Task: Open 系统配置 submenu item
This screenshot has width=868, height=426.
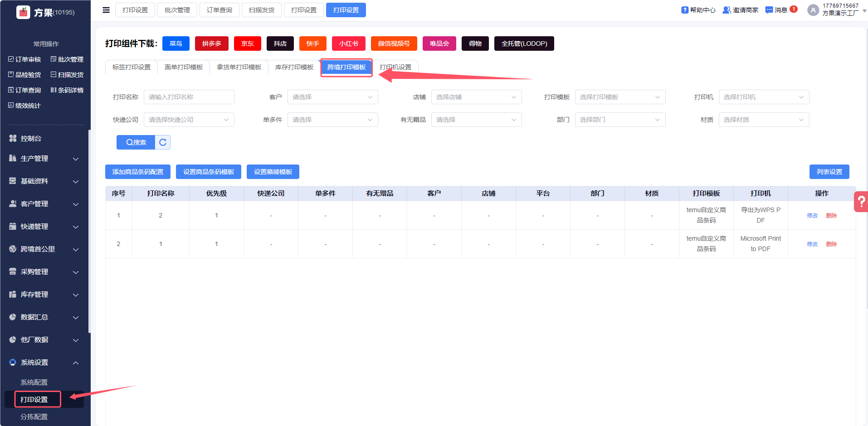Action: (x=44, y=382)
